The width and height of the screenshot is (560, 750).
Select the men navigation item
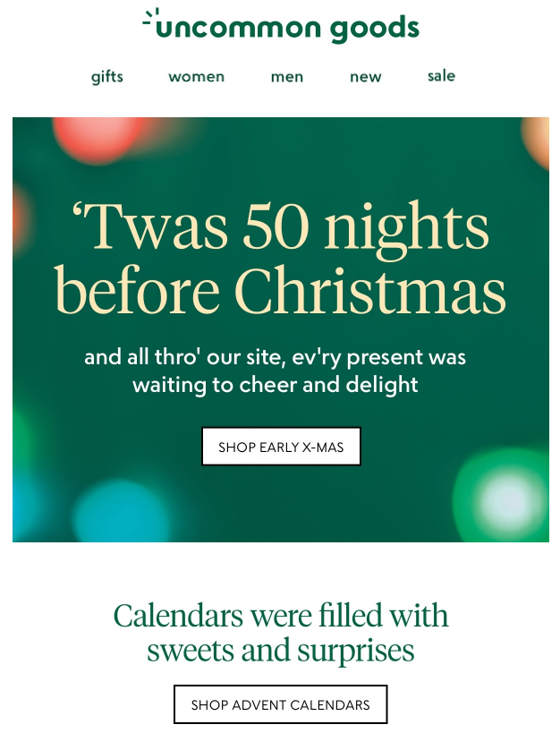[287, 77]
